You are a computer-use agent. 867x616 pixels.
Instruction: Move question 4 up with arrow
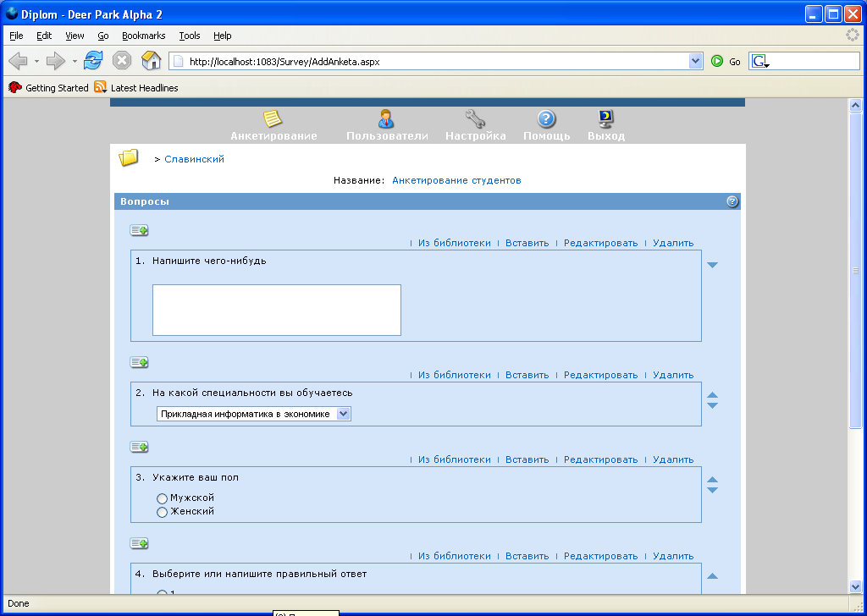pos(713,576)
